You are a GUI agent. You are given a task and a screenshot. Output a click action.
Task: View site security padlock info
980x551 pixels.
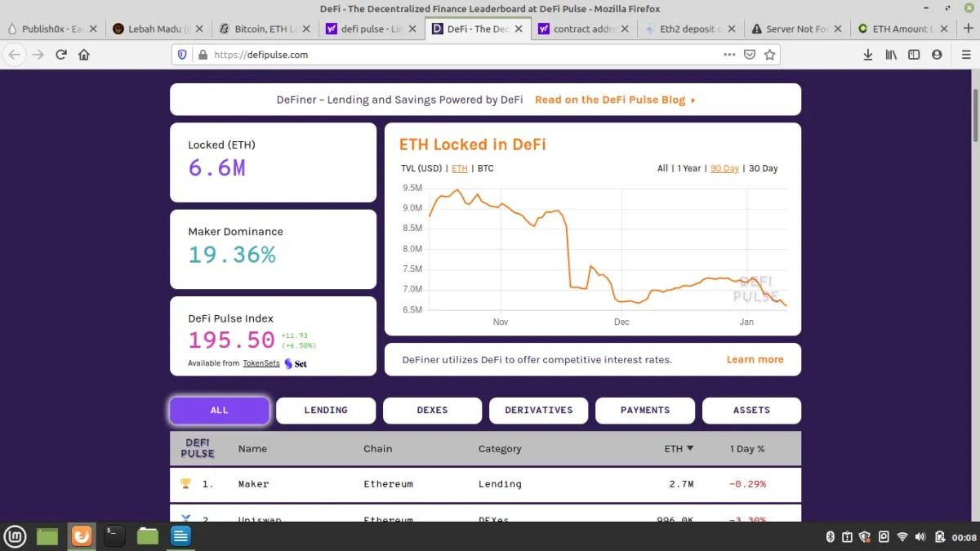(x=203, y=55)
